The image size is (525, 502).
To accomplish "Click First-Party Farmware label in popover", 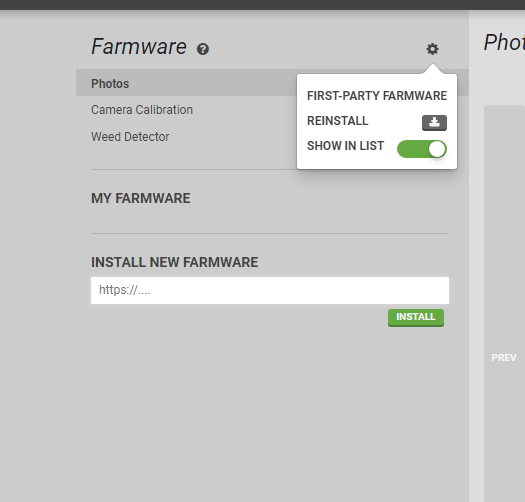I will [377, 96].
